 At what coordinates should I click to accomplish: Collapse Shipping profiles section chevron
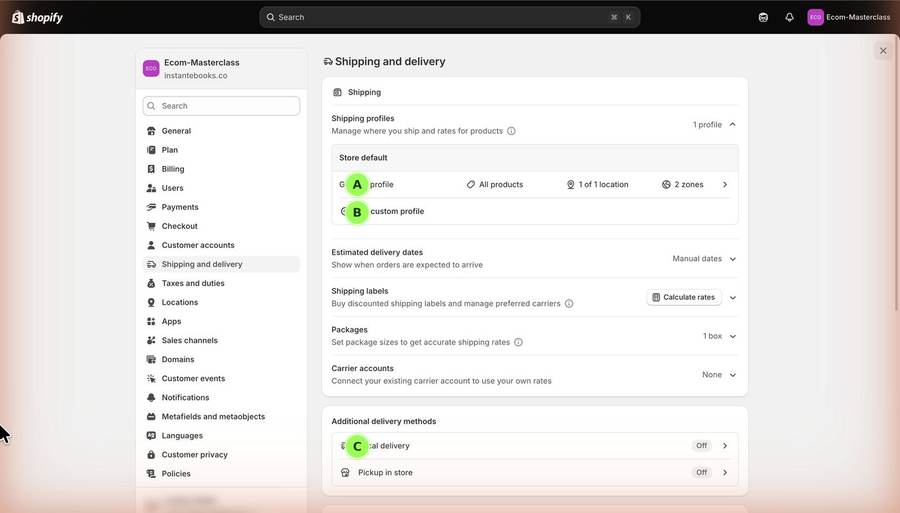tap(732, 125)
